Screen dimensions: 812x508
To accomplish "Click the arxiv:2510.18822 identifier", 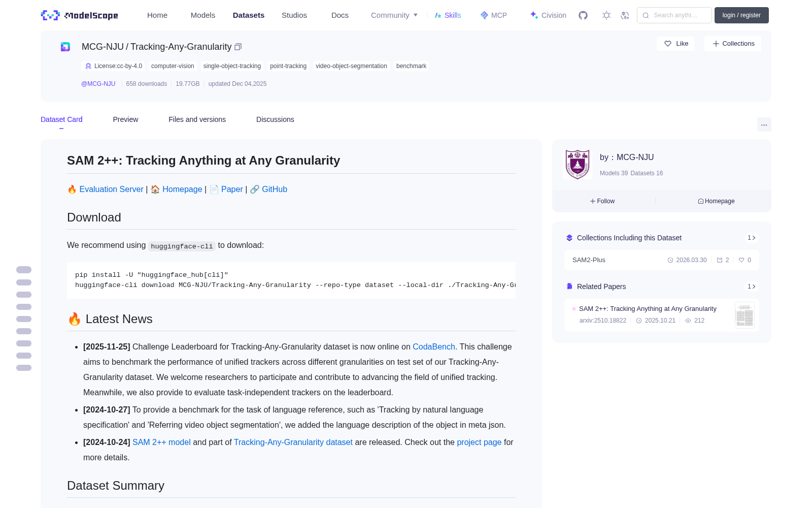I will (603, 321).
